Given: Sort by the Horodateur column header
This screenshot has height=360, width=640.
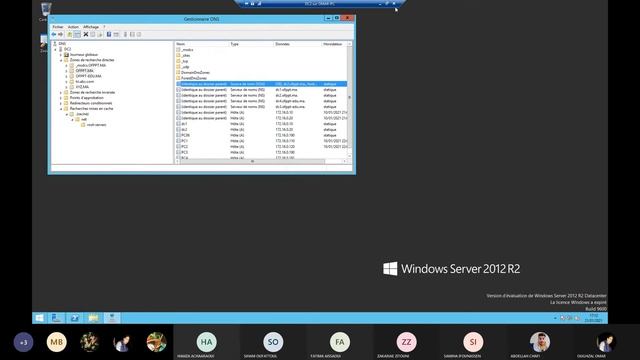Looking at the screenshot, I should [335, 44].
